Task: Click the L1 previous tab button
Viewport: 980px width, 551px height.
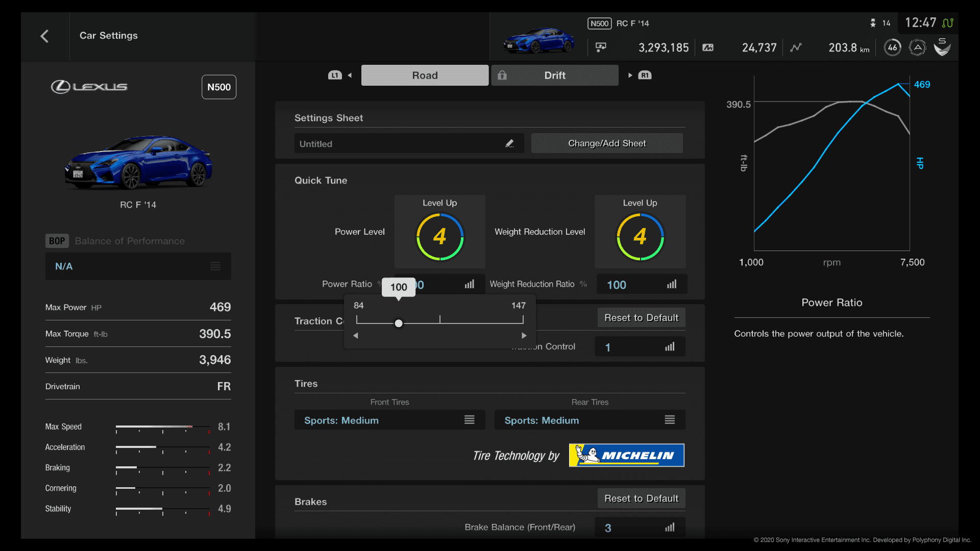Action: click(335, 75)
